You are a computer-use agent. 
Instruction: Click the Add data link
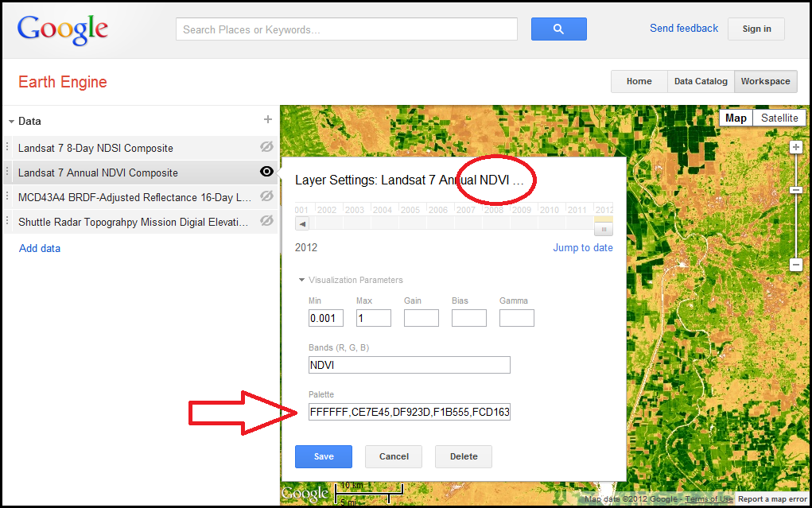pos(39,248)
